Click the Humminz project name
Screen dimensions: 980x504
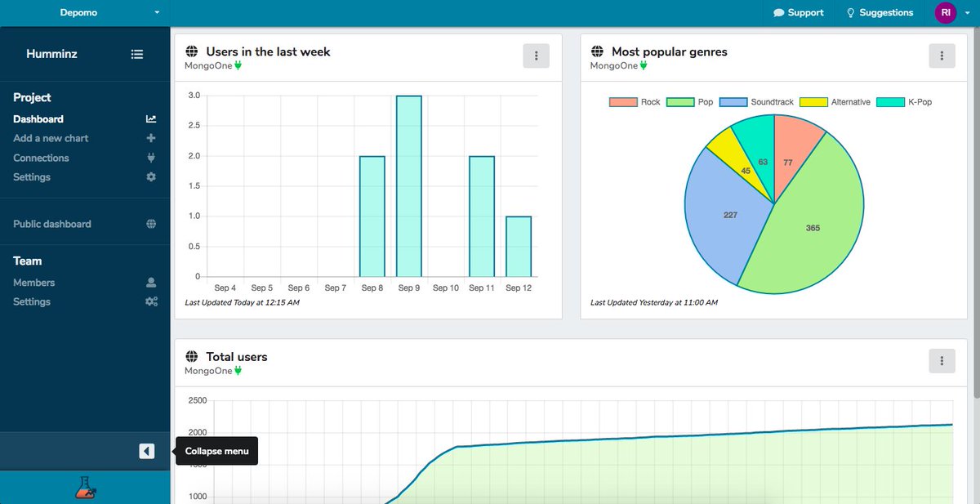(x=53, y=54)
